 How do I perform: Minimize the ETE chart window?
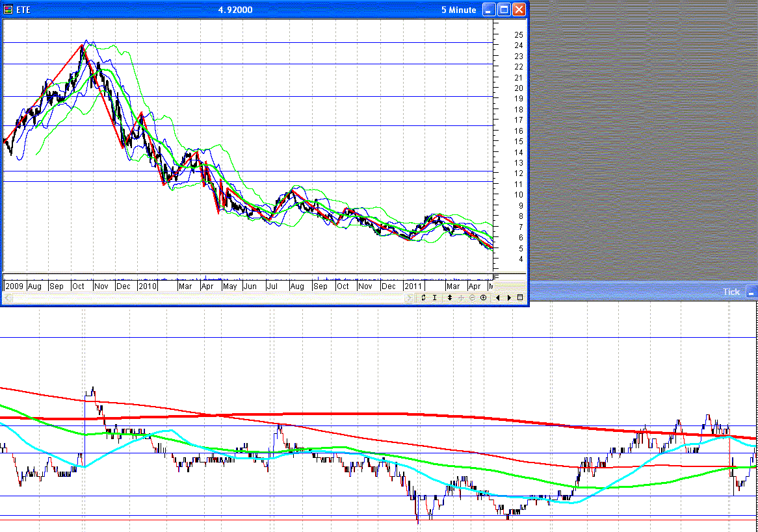(x=489, y=10)
